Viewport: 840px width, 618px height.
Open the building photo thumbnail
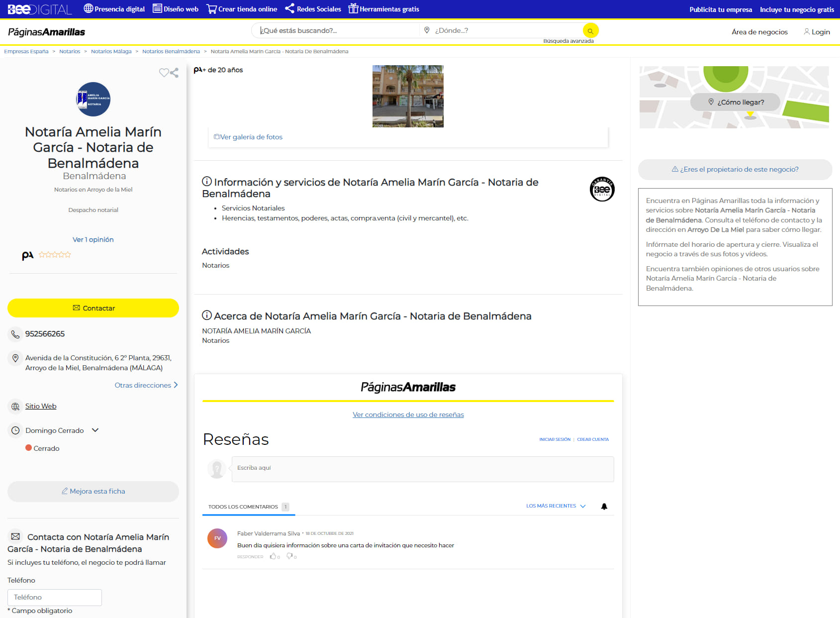(408, 97)
